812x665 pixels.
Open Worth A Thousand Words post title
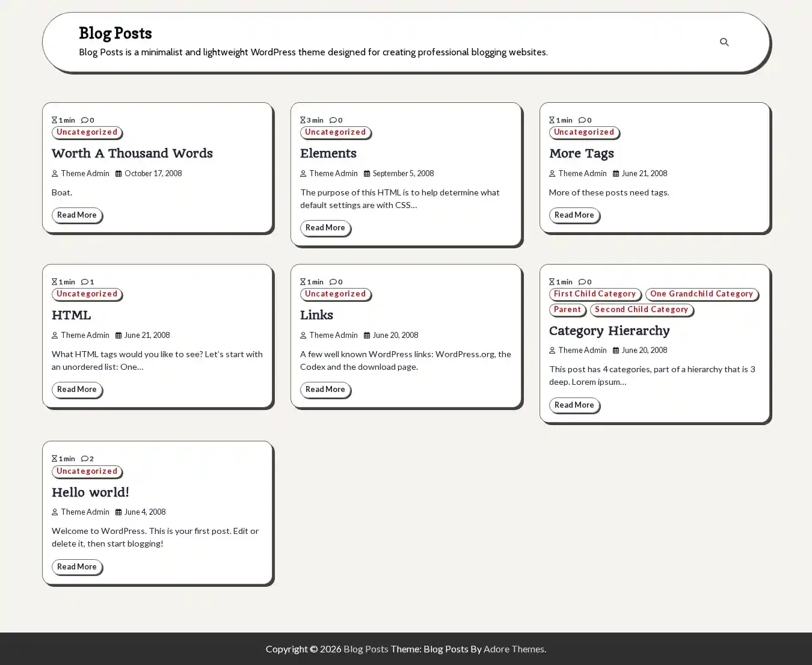[x=132, y=153]
